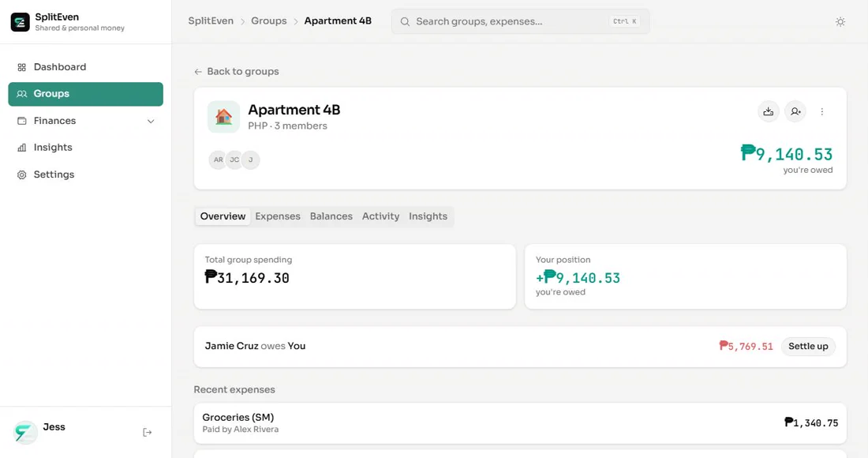Click the export download icon button
This screenshot has width=868, height=458.
(769, 112)
